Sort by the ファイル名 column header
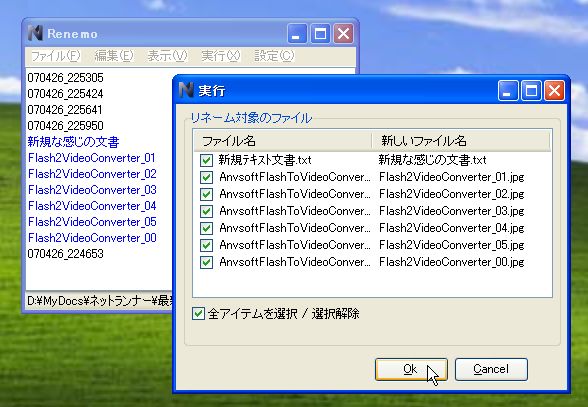588x407 pixels. coord(283,141)
